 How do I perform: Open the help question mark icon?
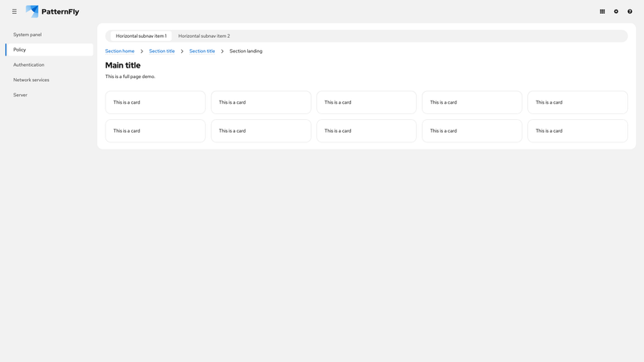pyautogui.click(x=630, y=11)
